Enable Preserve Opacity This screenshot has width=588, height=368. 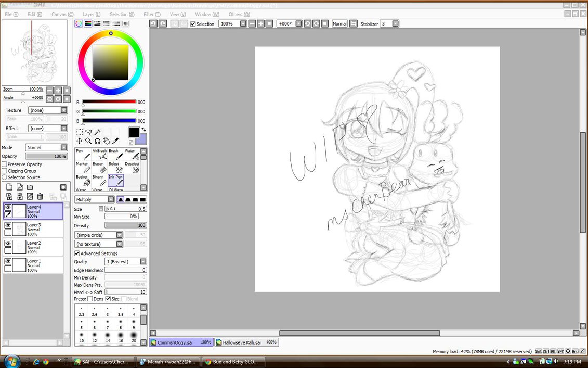tap(5, 164)
